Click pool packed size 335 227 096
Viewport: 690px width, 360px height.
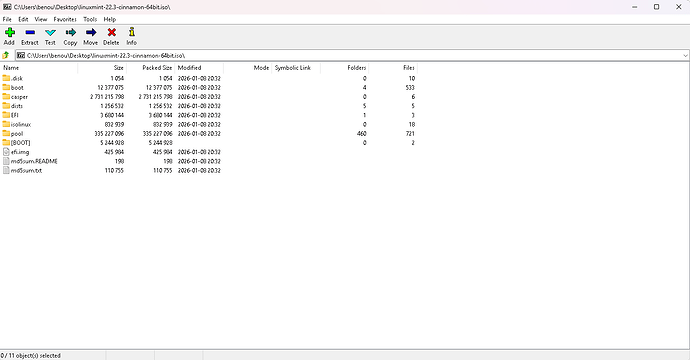click(x=157, y=134)
